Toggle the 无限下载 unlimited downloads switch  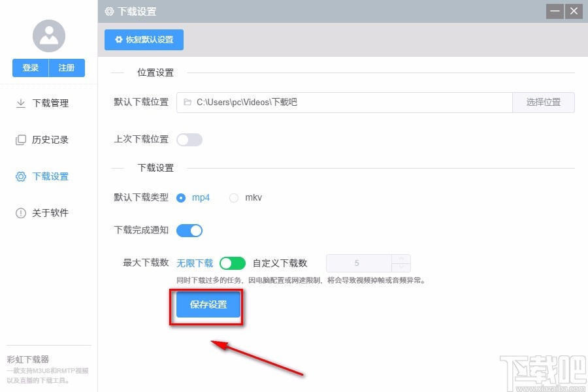232,263
